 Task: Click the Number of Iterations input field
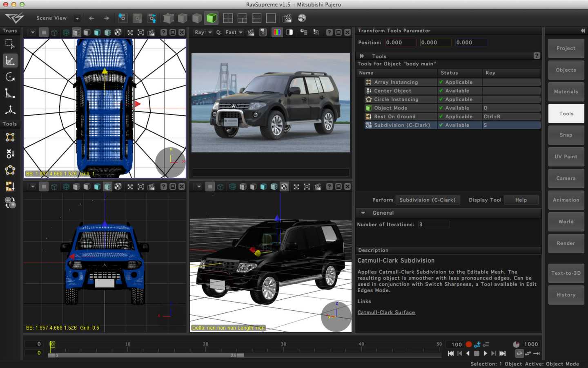434,224
